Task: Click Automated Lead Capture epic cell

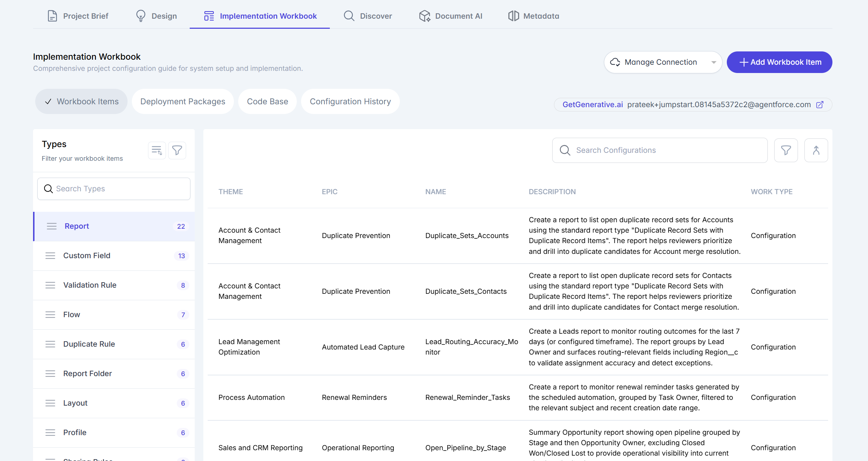Action: (363, 347)
